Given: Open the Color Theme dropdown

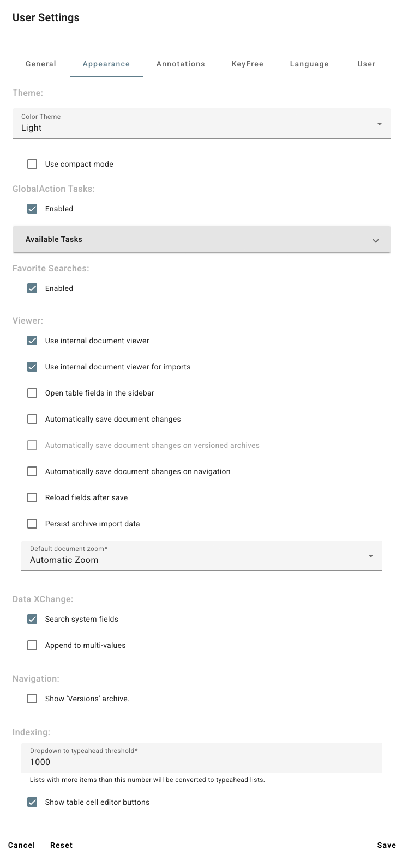Looking at the screenshot, I should (201, 124).
